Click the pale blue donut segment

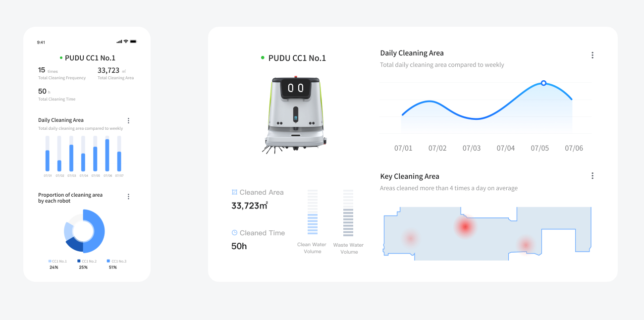click(68, 230)
